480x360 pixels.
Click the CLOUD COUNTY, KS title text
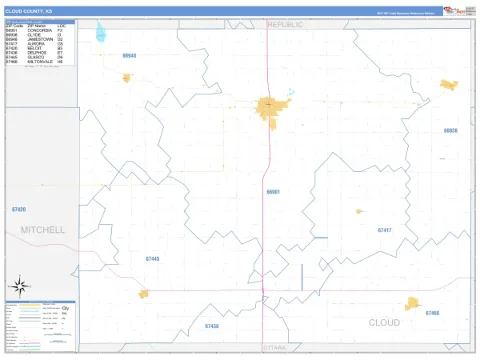pos(29,11)
